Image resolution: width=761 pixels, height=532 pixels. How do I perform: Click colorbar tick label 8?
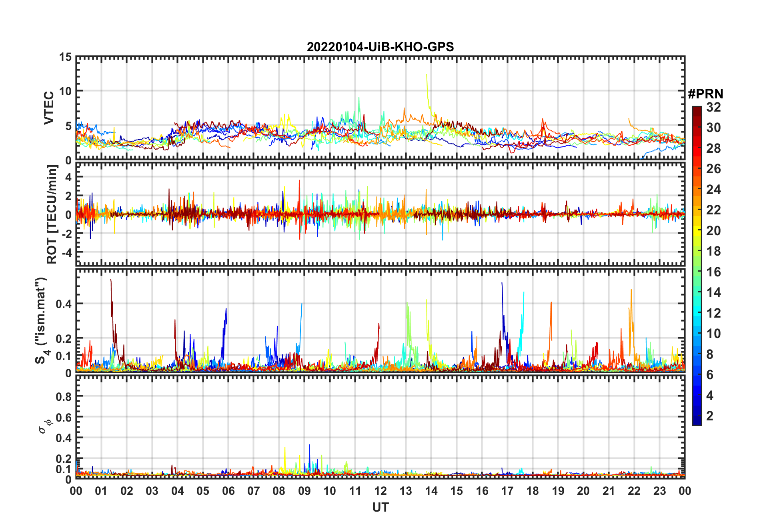tap(710, 354)
